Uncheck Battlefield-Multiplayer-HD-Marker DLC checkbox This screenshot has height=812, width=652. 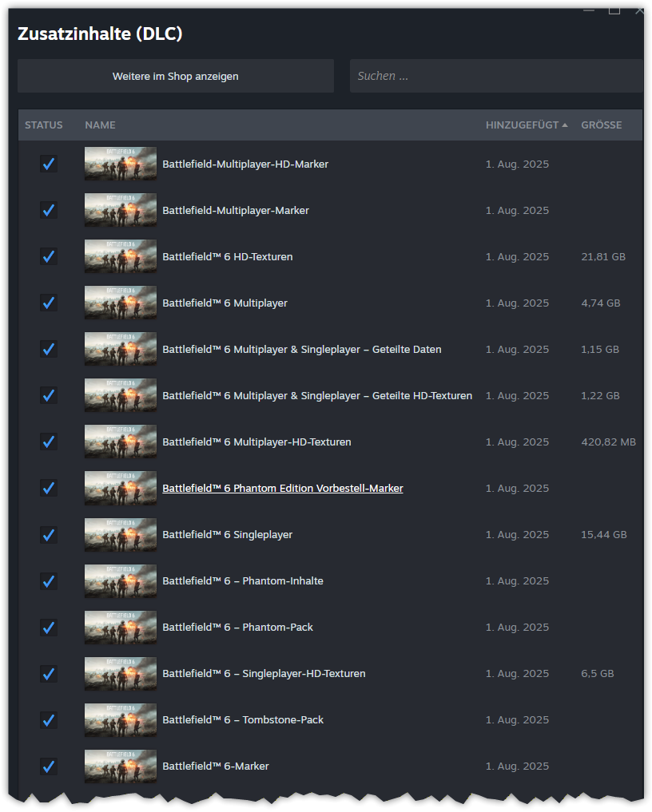coord(49,164)
